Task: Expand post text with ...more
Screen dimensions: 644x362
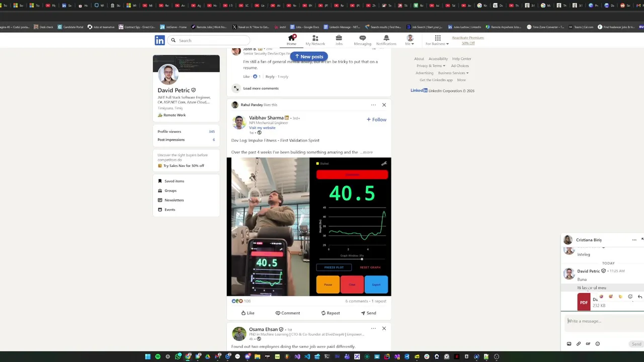Action: pyautogui.click(x=366, y=152)
